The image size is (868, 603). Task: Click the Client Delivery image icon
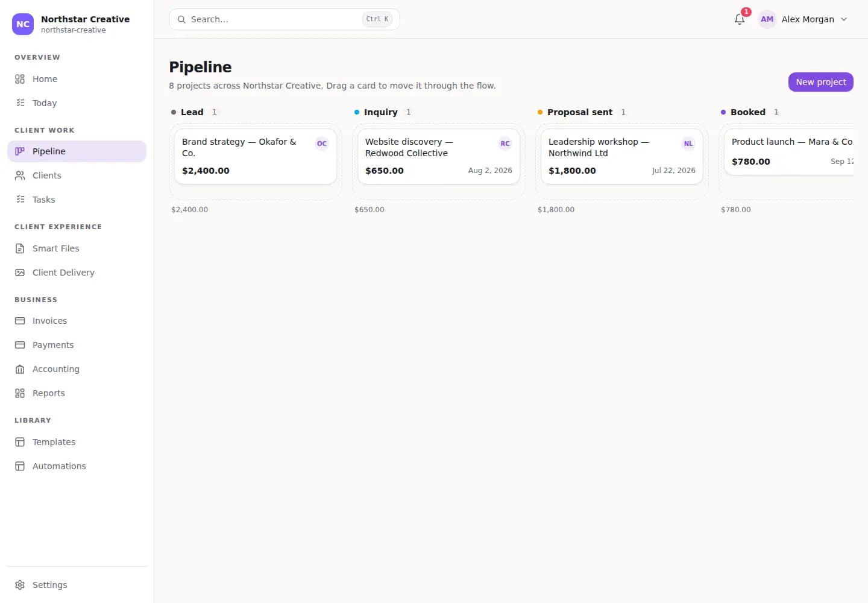click(x=20, y=273)
